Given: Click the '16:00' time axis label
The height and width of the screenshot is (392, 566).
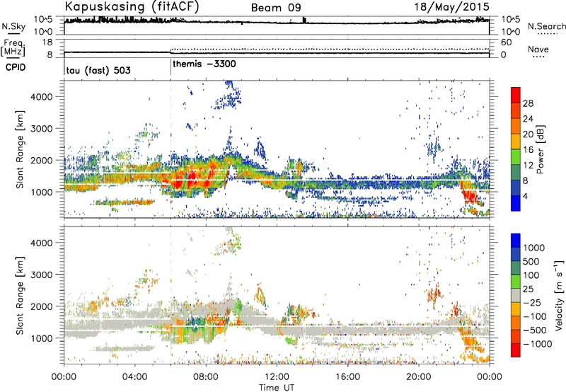Looking at the screenshot, I should click(347, 377).
